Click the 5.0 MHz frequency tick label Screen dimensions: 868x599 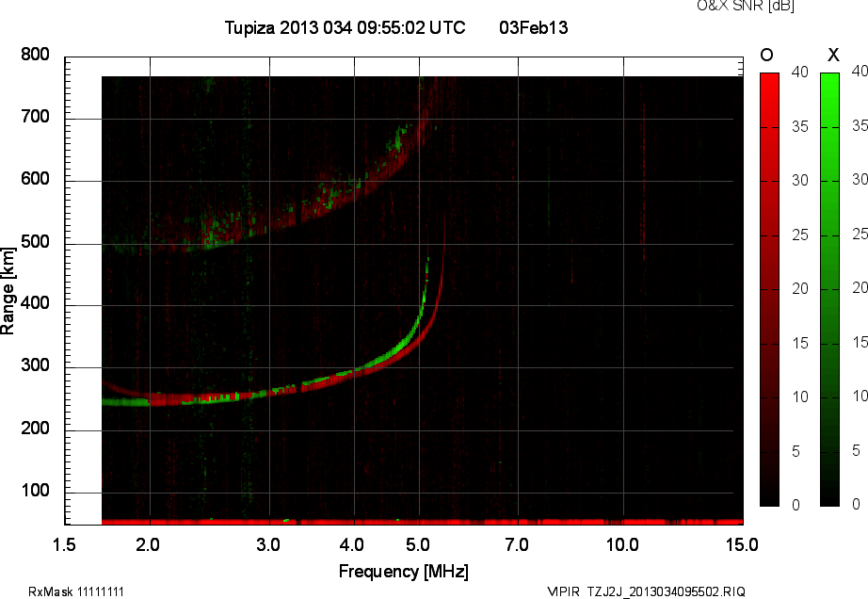(x=419, y=544)
